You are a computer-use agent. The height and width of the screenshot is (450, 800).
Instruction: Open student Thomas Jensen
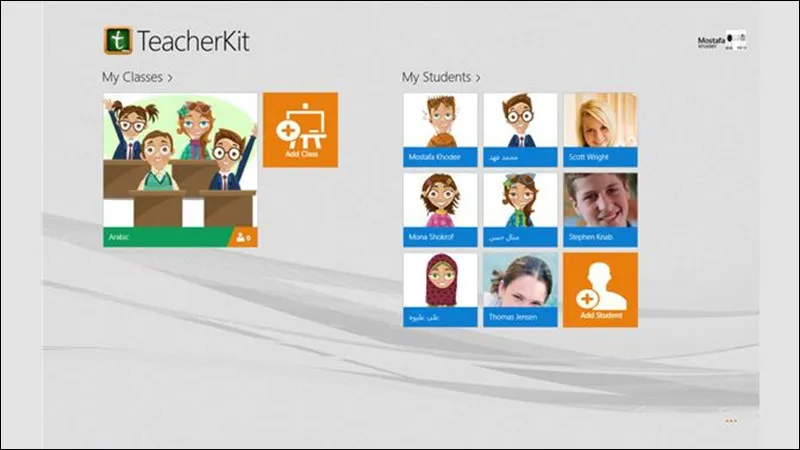pos(520,290)
